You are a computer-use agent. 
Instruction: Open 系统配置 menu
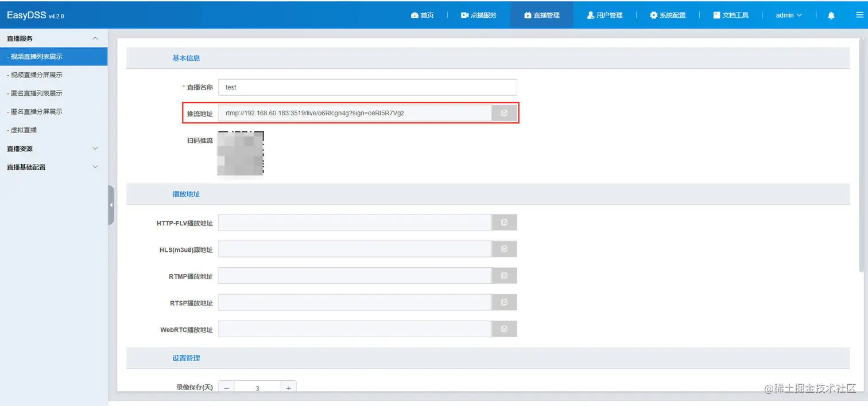(x=668, y=15)
